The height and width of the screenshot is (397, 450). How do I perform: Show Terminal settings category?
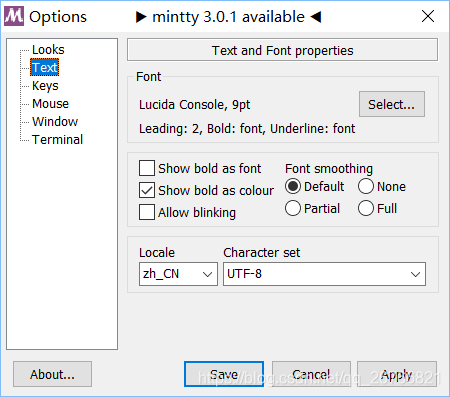[x=57, y=139]
